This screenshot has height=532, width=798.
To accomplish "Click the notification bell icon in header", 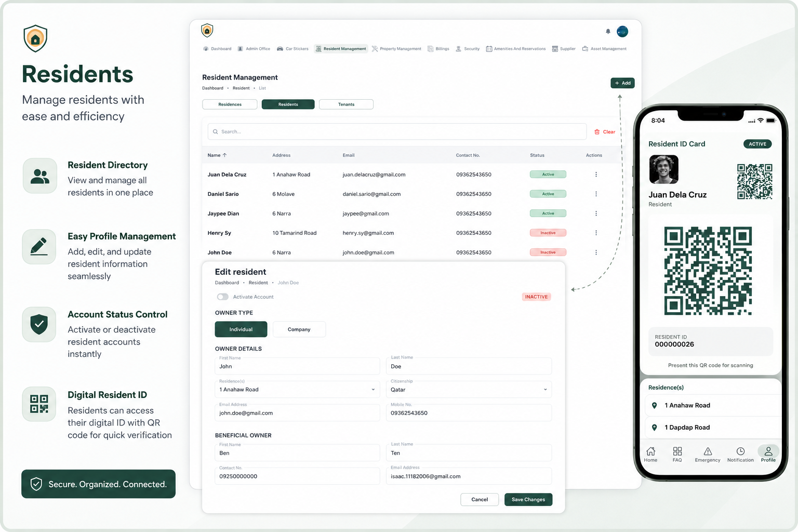I will coord(608,32).
